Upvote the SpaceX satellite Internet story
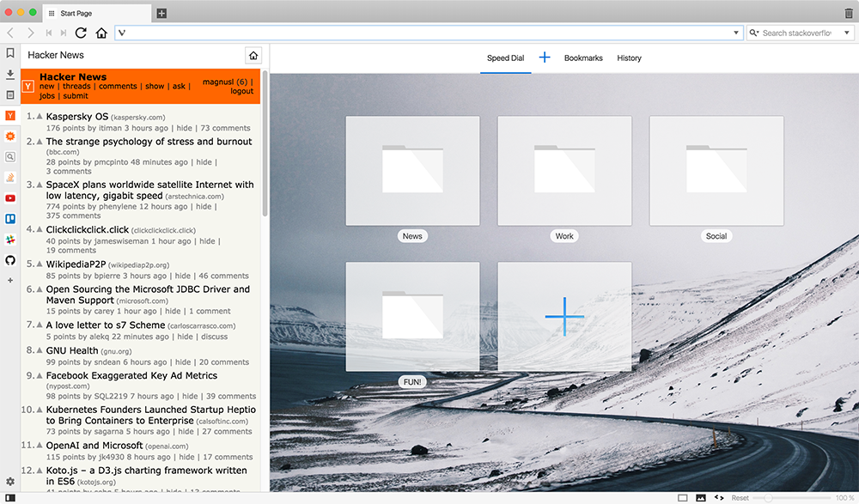The height and width of the screenshot is (504, 859). pos(40,185)
